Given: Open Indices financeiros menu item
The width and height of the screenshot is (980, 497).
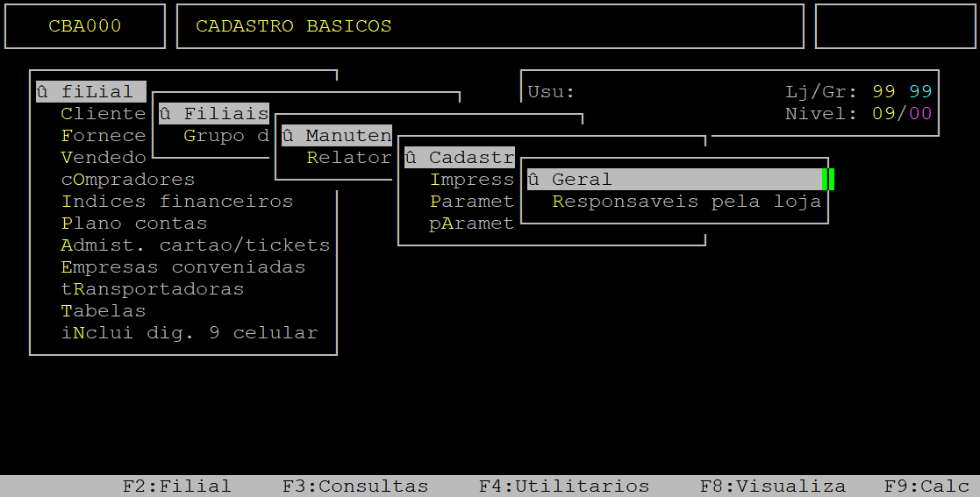Looking at the screenshot, I should click(176, 202).
